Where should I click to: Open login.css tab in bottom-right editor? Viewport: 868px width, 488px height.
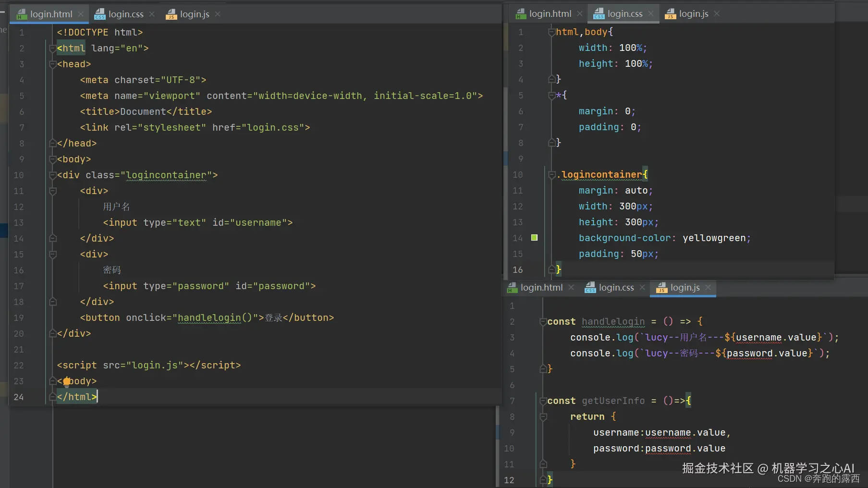coord(616,288)
